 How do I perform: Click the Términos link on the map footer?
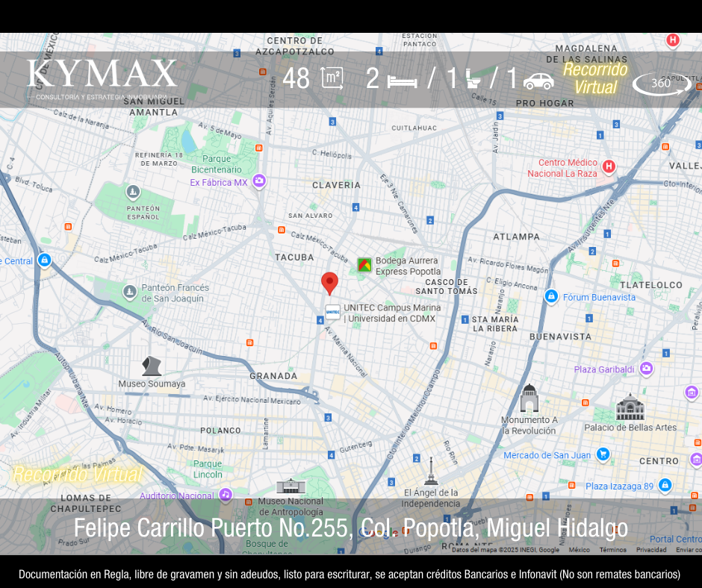(x=613, y=549)
